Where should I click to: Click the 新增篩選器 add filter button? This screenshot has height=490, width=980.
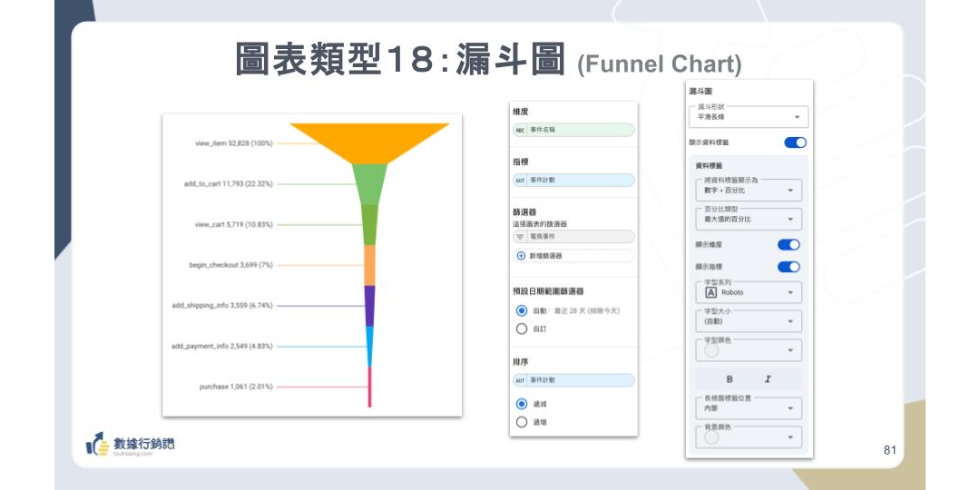pyautogui.click(x=573, y=256)
